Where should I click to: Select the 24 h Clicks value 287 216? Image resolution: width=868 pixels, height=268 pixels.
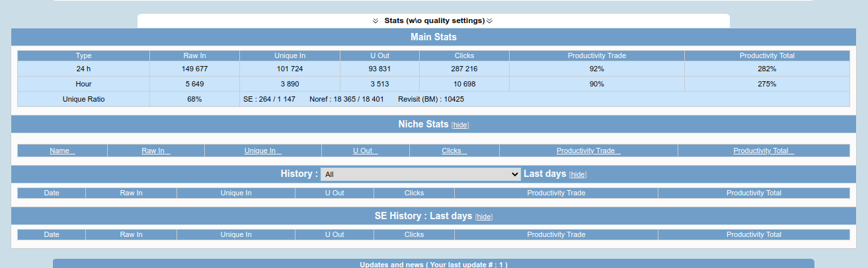[464, 69]
